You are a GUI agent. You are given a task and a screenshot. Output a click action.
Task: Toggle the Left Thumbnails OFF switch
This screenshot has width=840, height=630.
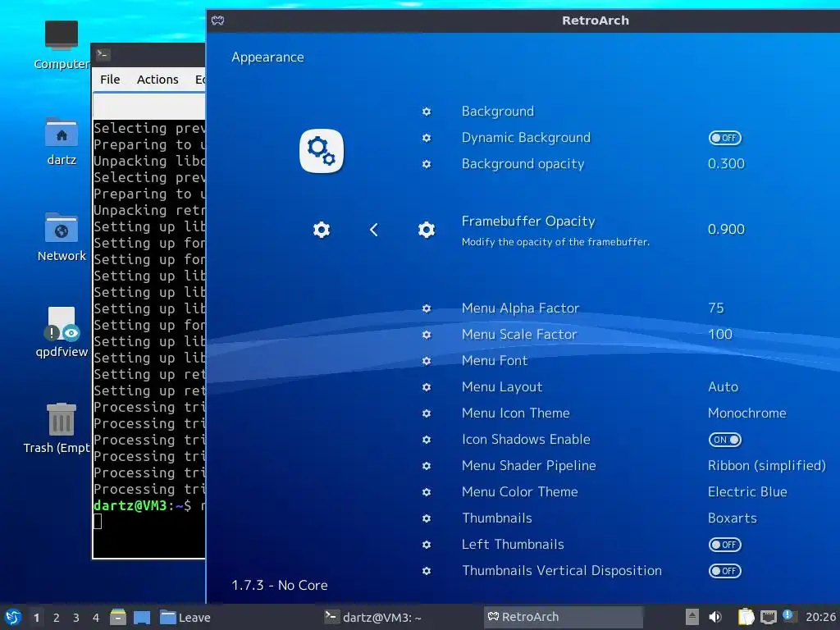coord(725,545)
